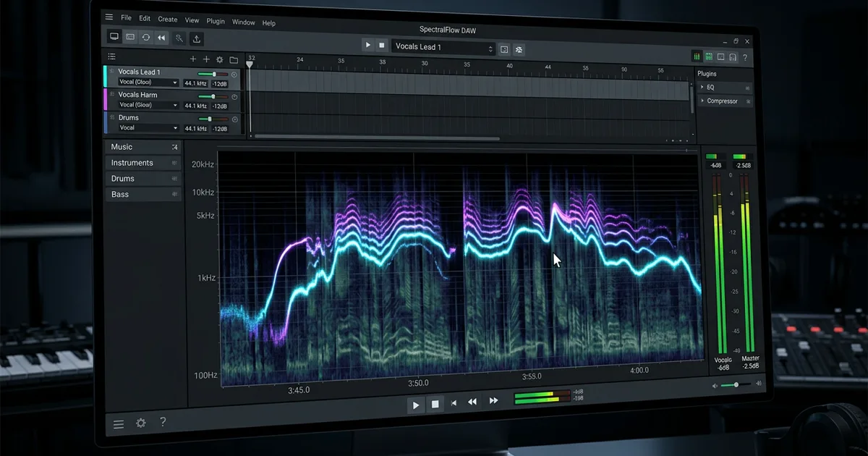Expand the Compressor plugin entry

point(702,101)
